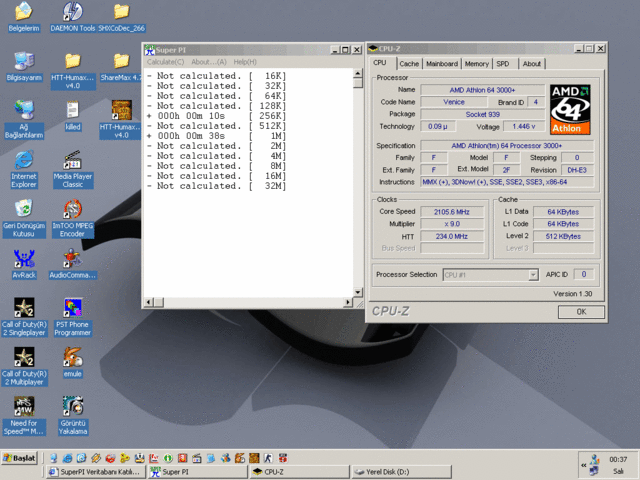The width and height of the screenshot is (640, 480).
Task: Click the 1M result line 00m 38s
Action: click(x=216, y=136)
